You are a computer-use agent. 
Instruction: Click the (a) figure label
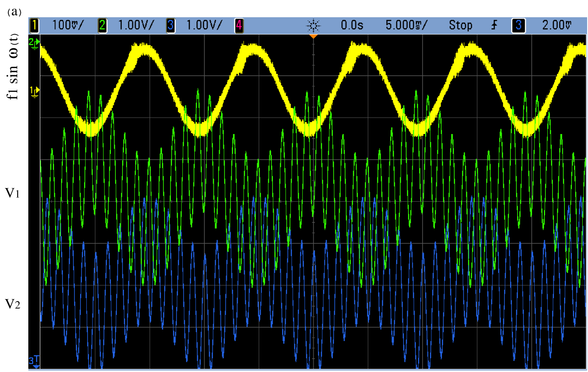[x=15, y=12]
